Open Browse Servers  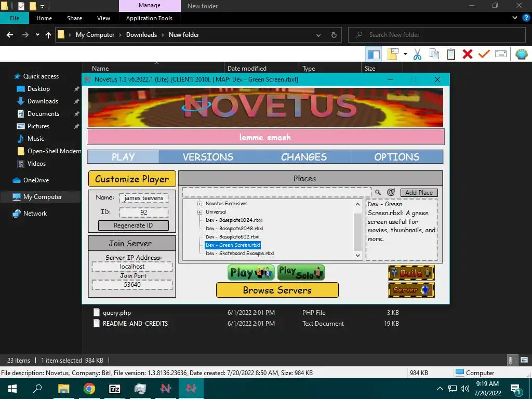[x=277, y=290]
